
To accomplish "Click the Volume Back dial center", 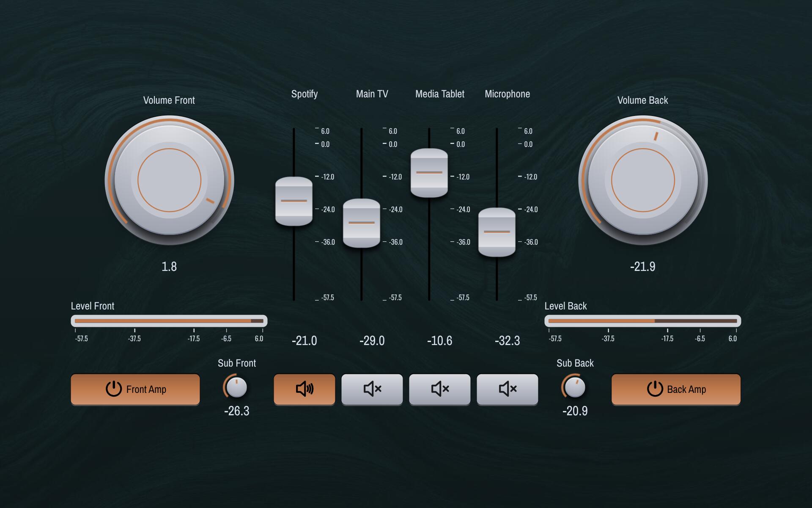I will point(643,180).
